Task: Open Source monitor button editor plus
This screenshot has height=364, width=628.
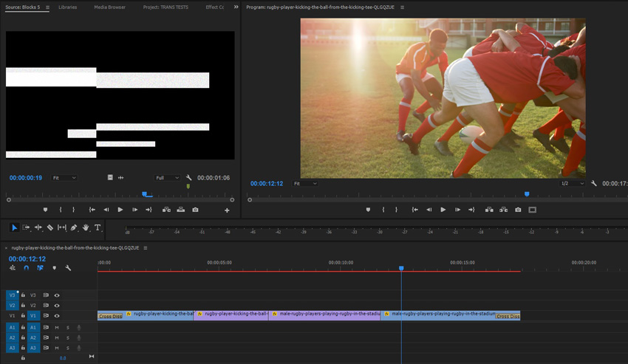Action: 227,210
